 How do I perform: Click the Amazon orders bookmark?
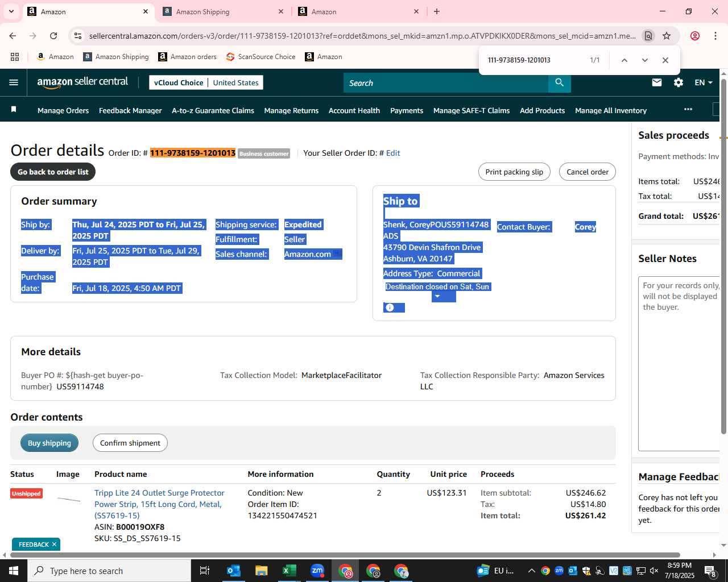(x=187, y=57)
